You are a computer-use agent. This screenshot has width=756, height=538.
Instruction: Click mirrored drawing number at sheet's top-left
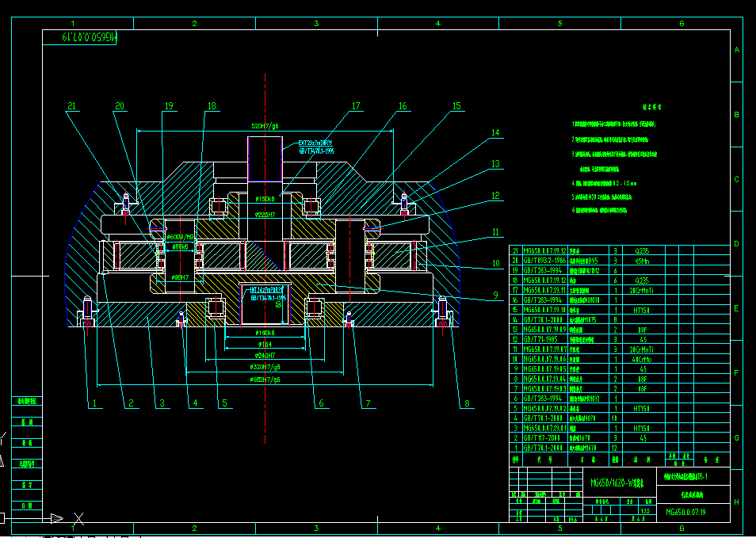click(90, 37)
